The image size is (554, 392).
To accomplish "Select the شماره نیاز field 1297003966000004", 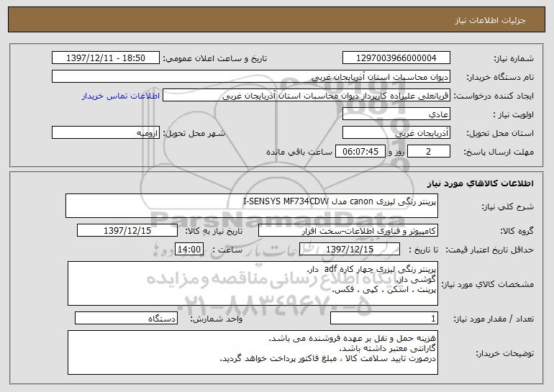I will 396,58.
